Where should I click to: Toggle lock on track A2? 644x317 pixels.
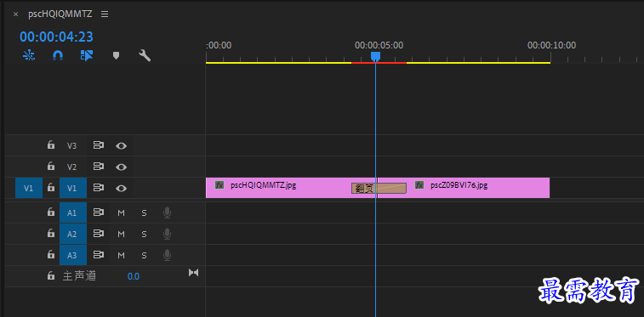coord(50,234)
